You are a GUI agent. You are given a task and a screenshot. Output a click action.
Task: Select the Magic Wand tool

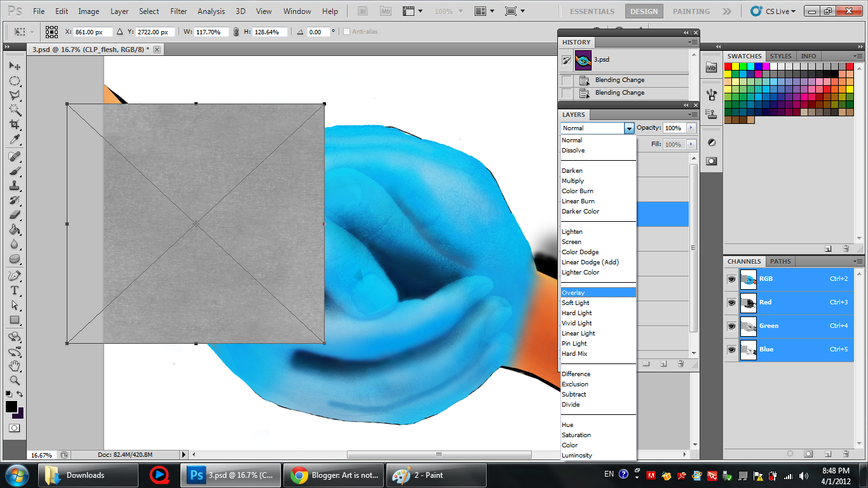tap(14, 110)
